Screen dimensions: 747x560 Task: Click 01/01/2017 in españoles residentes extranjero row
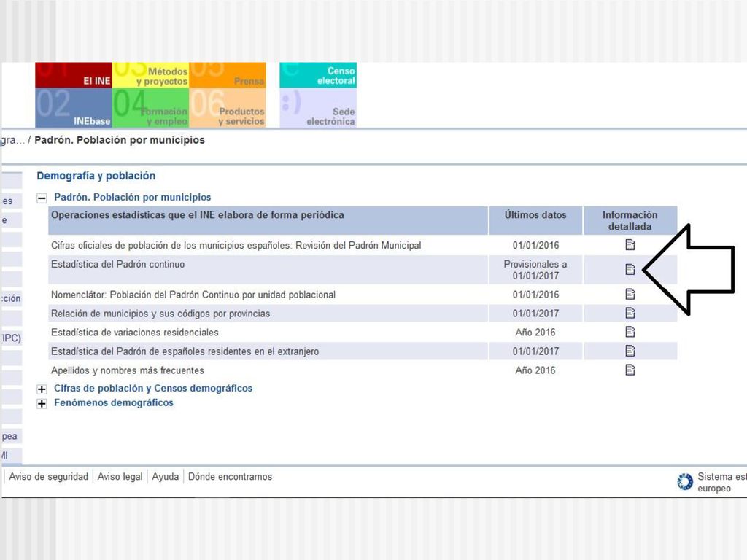[x=535, y=351]
